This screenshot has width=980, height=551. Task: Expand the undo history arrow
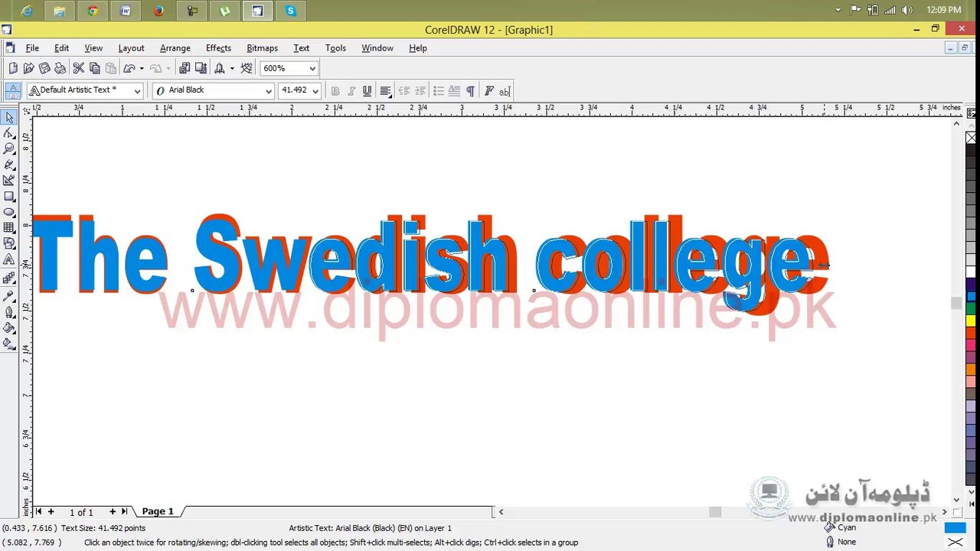point(142,68)
